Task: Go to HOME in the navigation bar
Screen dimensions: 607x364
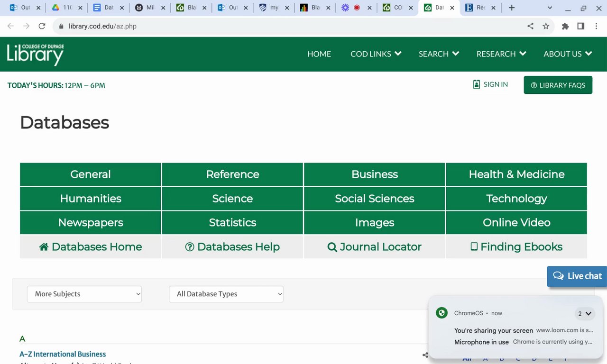Action: 319,54
